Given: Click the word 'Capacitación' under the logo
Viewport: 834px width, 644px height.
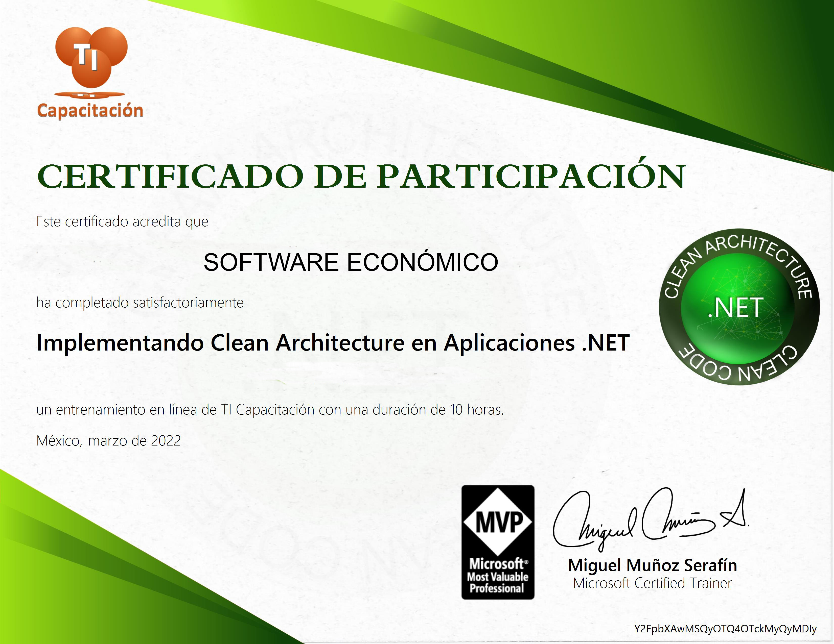Looking at the screenshot, I should click(90, 111).
